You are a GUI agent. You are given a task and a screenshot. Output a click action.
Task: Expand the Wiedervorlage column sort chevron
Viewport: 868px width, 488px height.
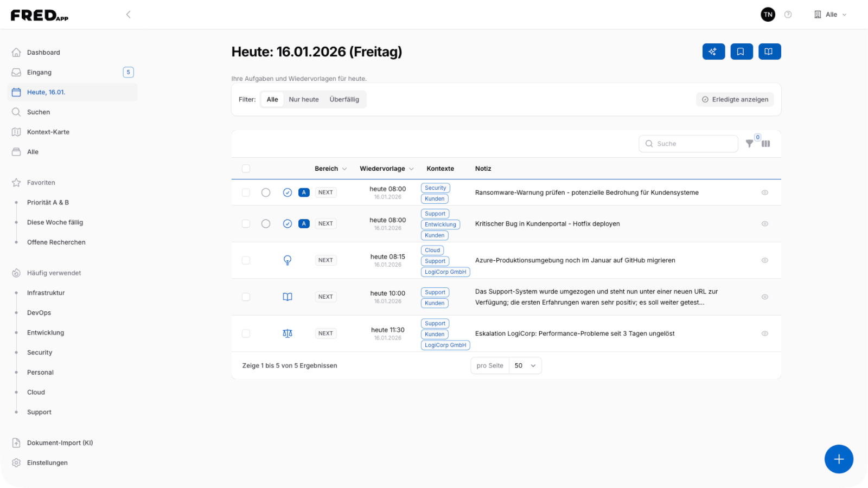tap(411, 169)
